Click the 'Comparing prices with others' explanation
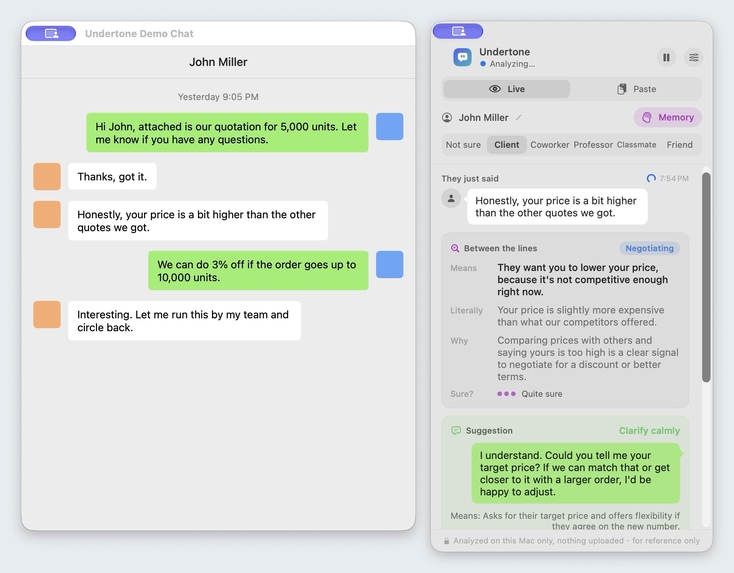 587,358
